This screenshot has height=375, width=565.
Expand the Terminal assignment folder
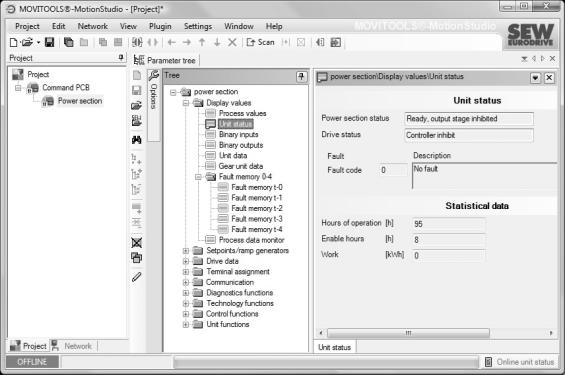click(x=186, y=272)
